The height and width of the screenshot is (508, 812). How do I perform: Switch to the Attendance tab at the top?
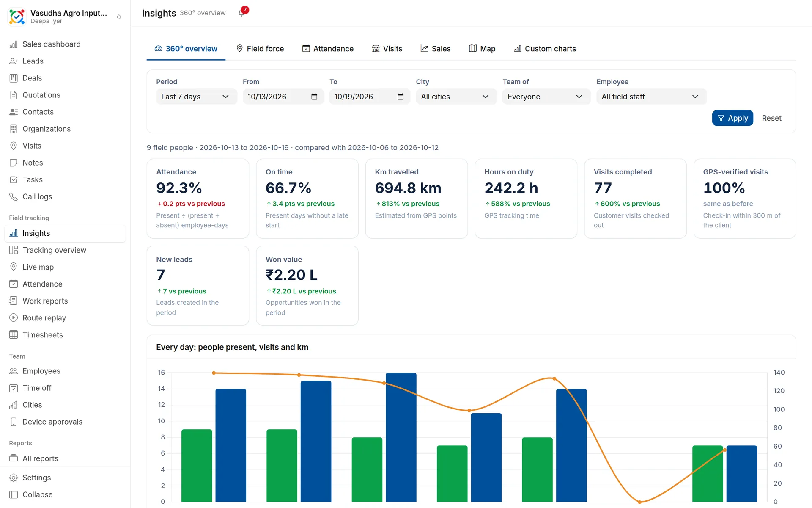(x=328, y=49)
